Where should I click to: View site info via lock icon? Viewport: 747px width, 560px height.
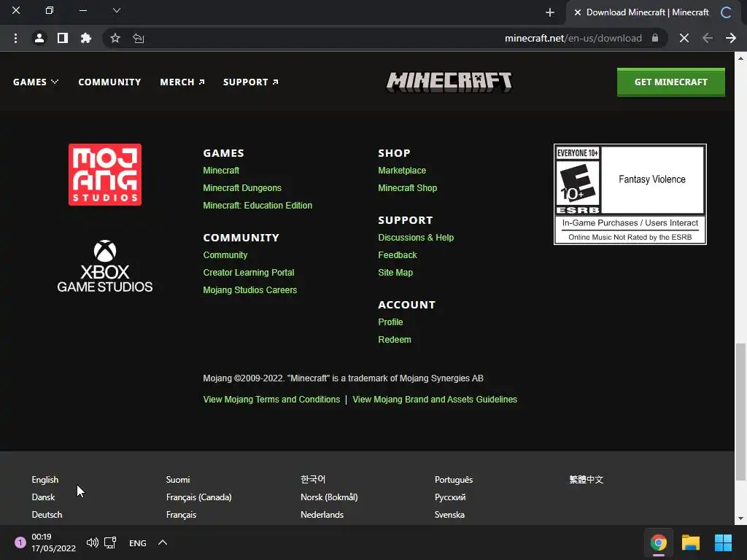(655, 38)
